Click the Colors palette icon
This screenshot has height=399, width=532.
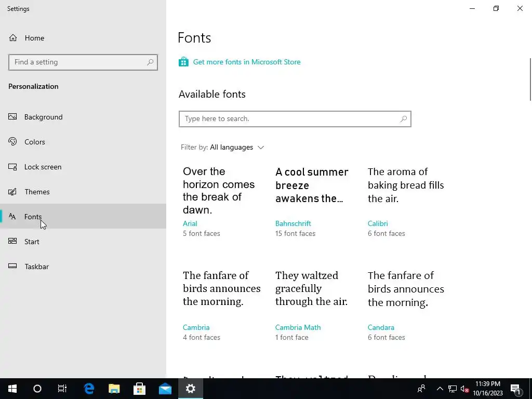12,141
